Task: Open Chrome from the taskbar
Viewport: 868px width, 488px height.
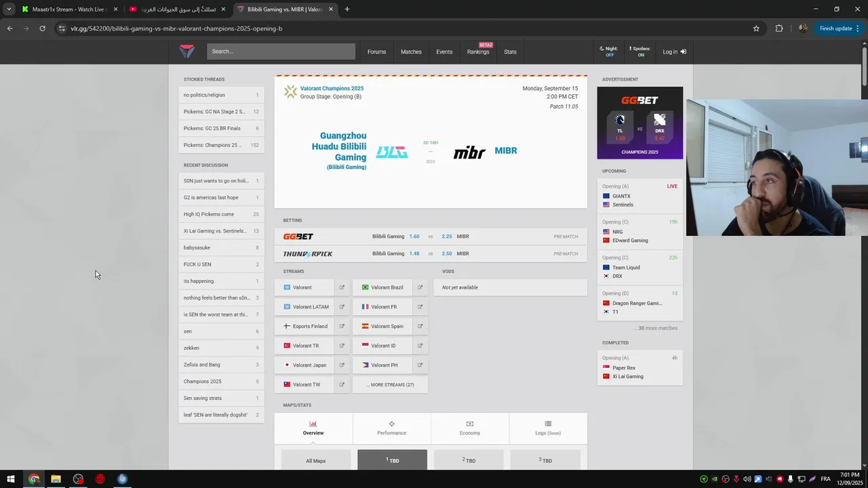Action: click(x=33, y=479)
